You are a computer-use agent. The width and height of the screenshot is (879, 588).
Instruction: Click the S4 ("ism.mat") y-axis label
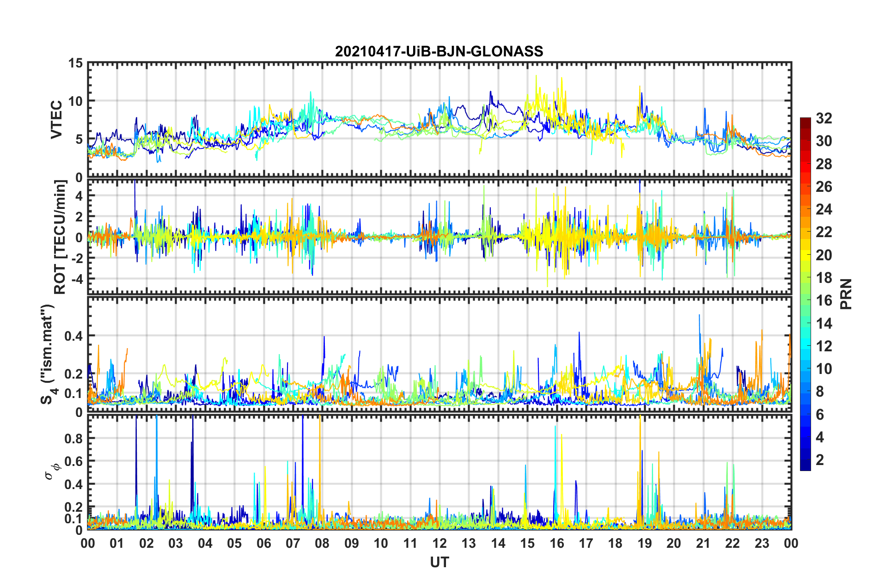point(48,354)
